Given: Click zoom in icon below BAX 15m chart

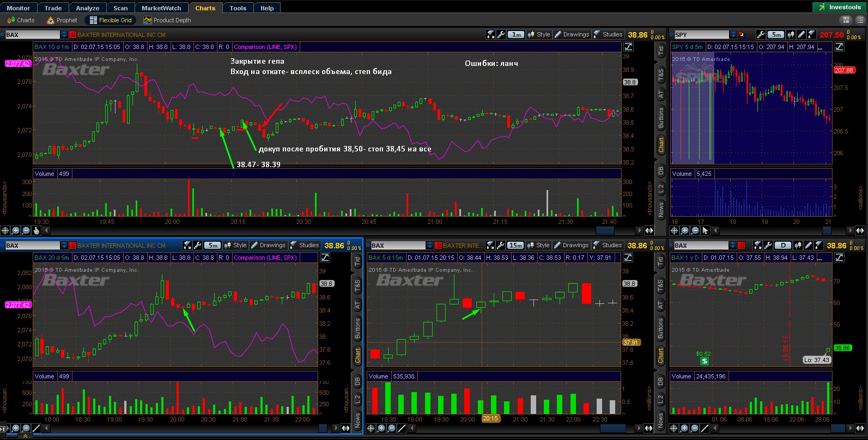Looking at the screenshot, I should [381, 428].
